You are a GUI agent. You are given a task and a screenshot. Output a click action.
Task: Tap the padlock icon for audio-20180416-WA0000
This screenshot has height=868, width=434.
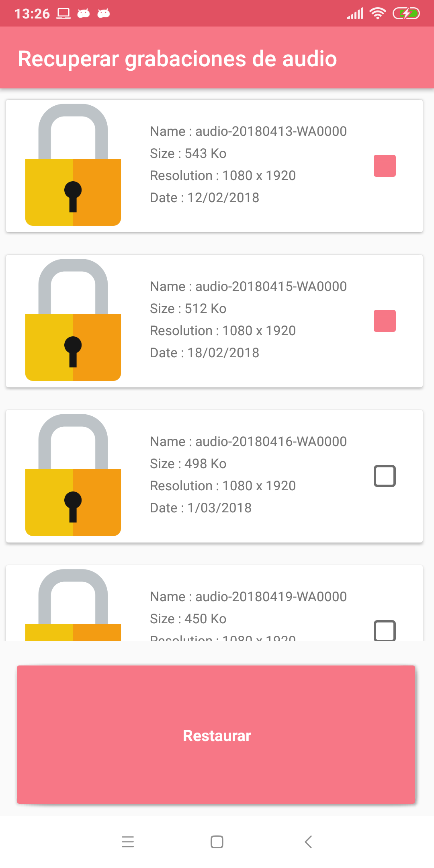(73, 475)
